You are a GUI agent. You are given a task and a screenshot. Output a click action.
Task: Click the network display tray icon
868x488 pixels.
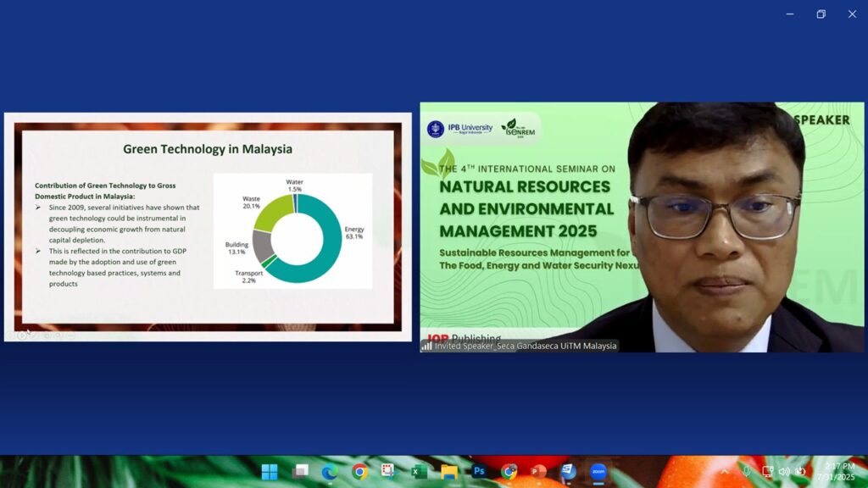[767, 471]
